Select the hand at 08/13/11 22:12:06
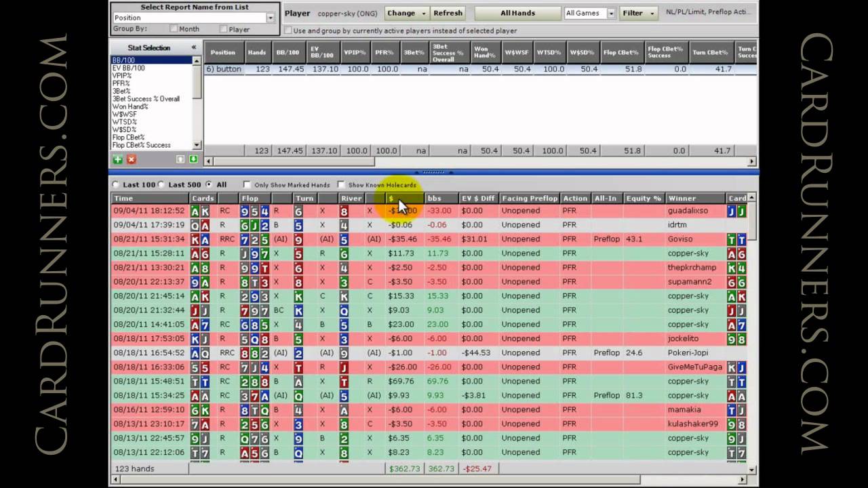The height and width of the screenshot is (488, 868). pyautogui.click(x=429, y=453)
